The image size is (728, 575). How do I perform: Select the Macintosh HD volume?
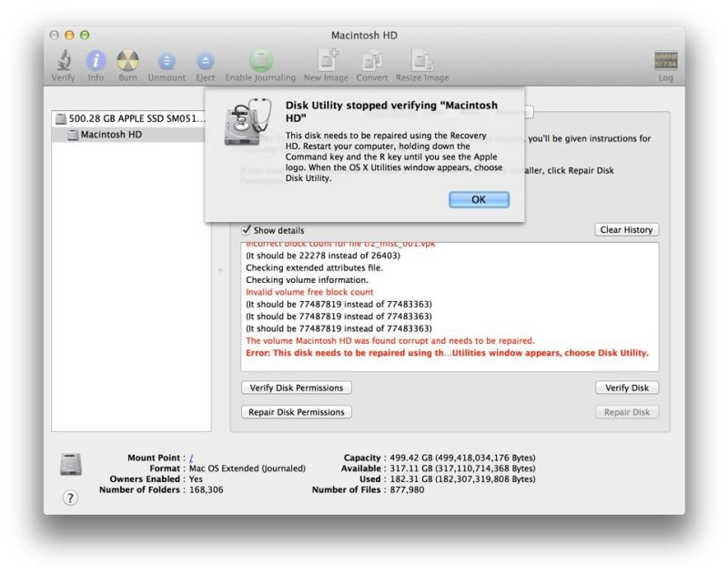pos(111,135)
